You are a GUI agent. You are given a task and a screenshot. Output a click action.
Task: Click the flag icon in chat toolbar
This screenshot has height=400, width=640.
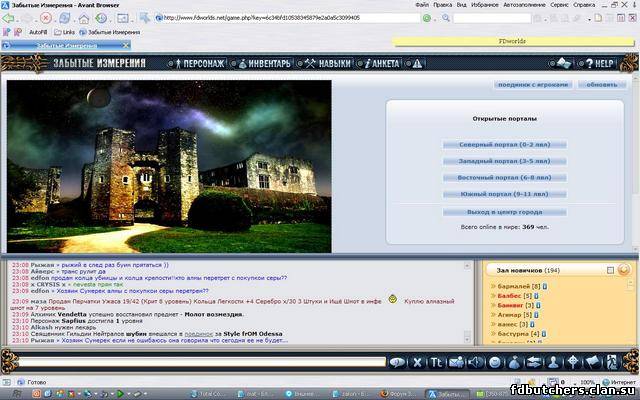pos(592,362)
